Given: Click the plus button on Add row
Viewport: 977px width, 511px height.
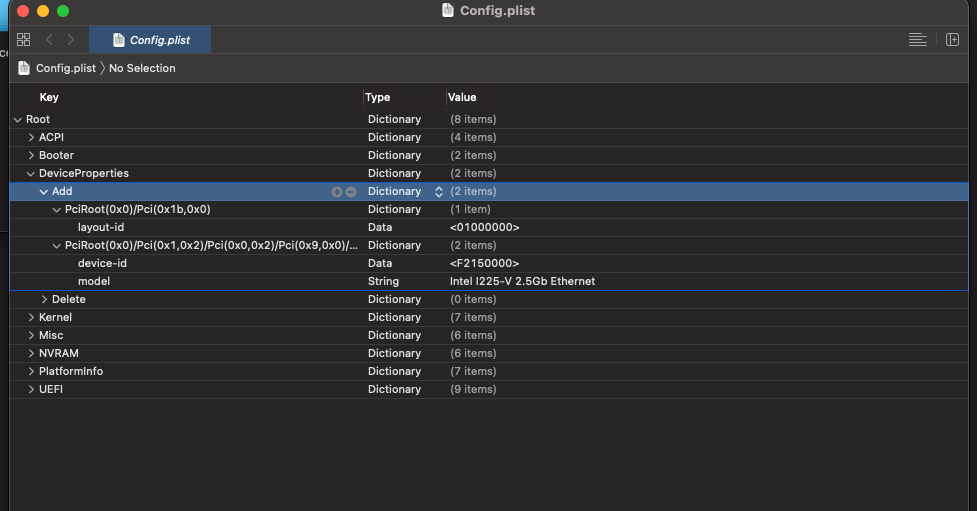Looking at the screenshot, I should pyautogui.click(x=337, y=192).
